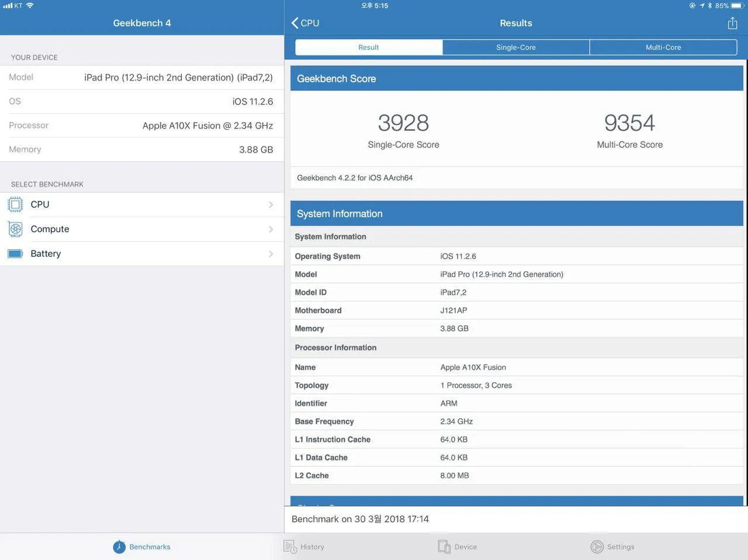
Task: Switch to the Single-Core segment
Action: 515,47
